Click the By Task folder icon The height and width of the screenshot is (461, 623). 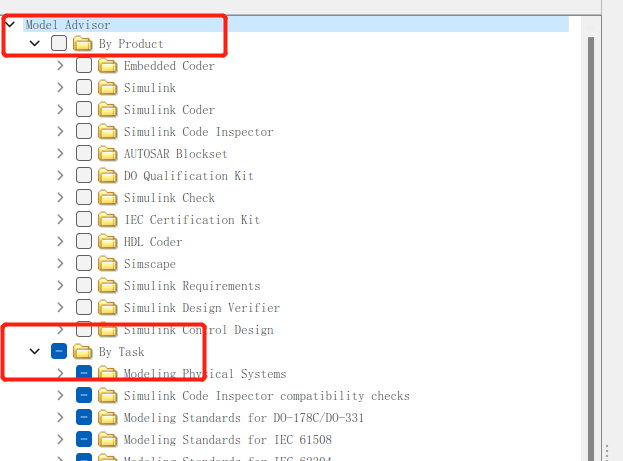pyautogui.click(x=83, y=351)
